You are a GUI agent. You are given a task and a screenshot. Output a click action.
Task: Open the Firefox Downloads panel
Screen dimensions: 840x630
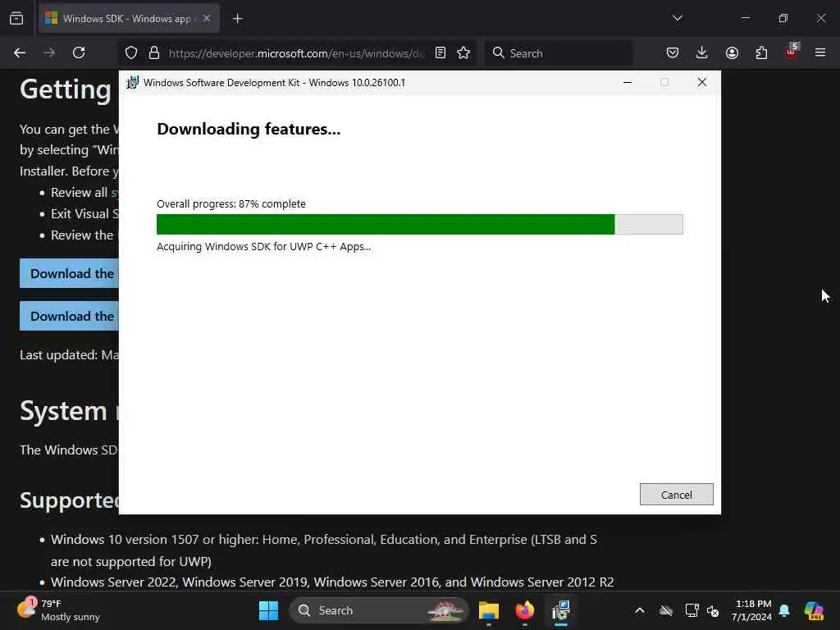(x=702, y=53)
